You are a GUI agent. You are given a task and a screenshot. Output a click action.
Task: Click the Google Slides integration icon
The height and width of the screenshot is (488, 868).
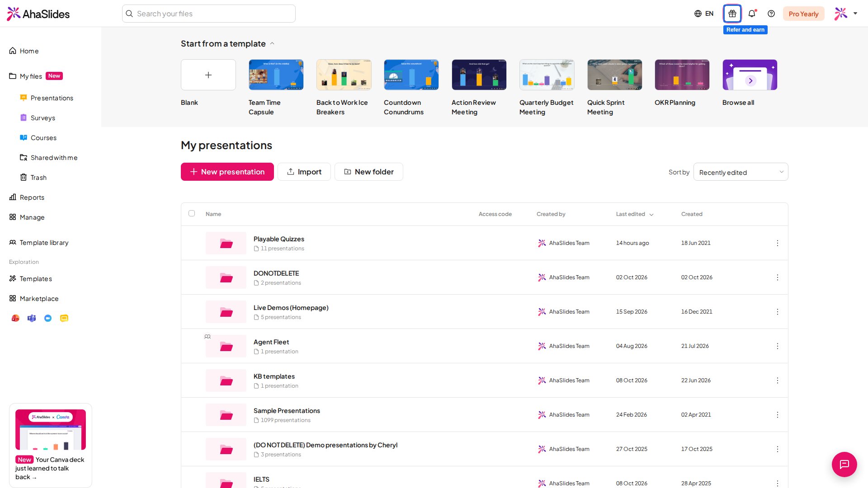64,318
